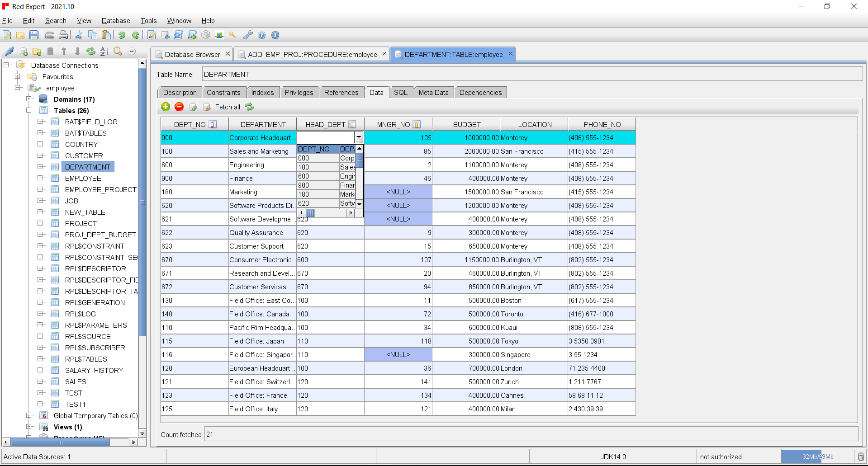The width and height of the screenshot is (868, 466).
Task: Click inside the Table Name field
Action: 317,74
